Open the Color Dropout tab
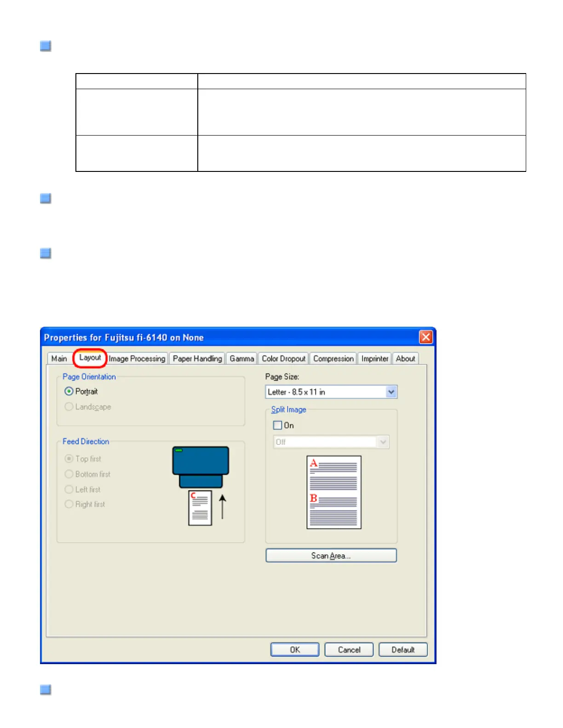Viewport: 563px width, 728px height. click(284, 358)
